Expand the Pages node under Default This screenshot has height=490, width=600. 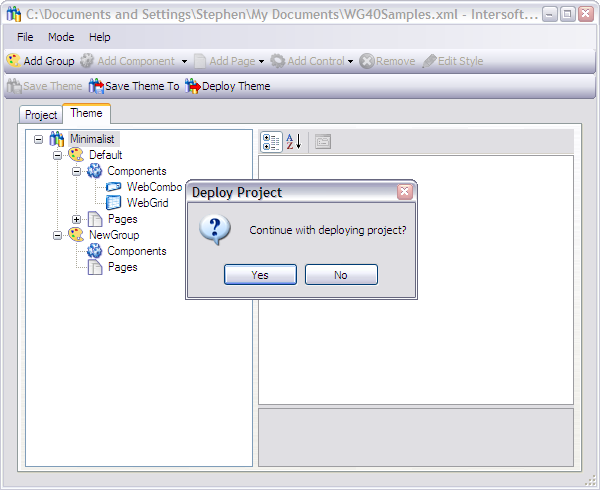[77, 219]
